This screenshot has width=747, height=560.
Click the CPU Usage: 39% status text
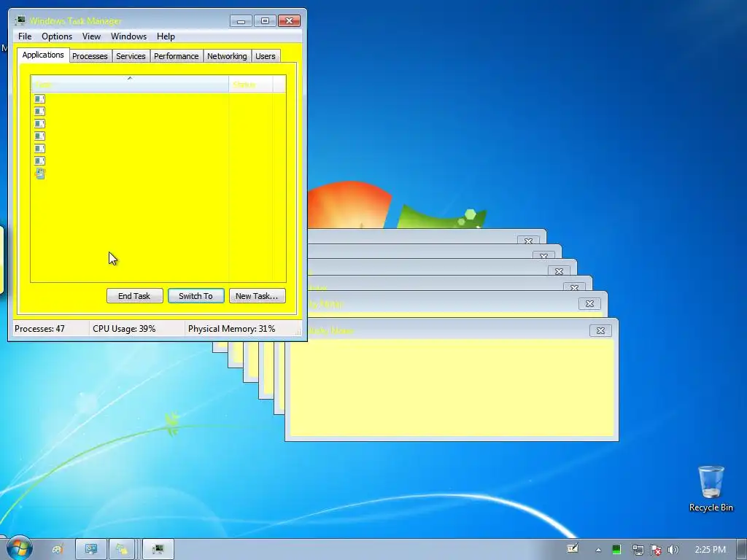(x=124, y=329)
